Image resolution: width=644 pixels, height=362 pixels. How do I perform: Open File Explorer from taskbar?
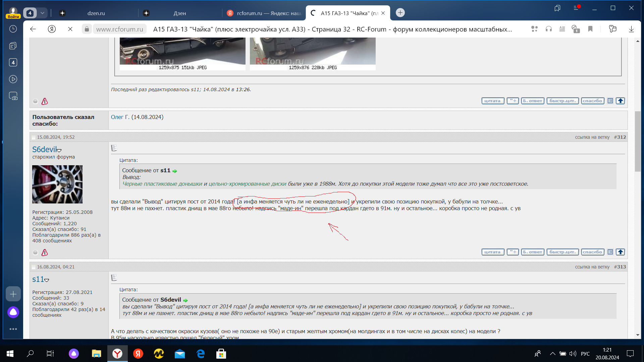[x=97, y=354]
